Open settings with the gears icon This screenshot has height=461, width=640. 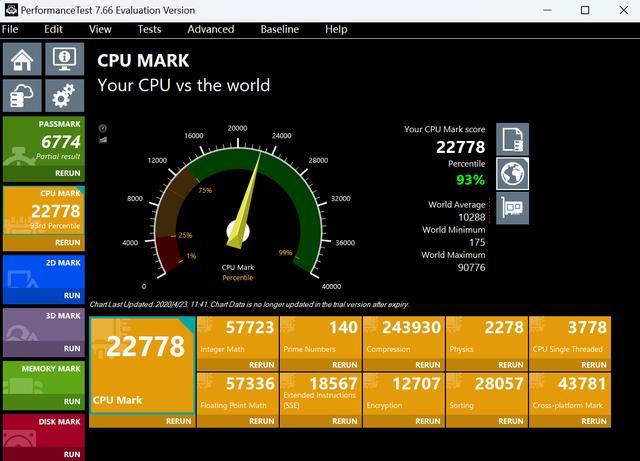(63, 96)
